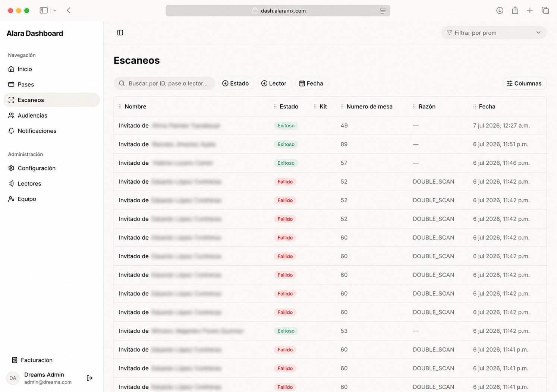Open the Columnas visibility menu

click(525, 83)
